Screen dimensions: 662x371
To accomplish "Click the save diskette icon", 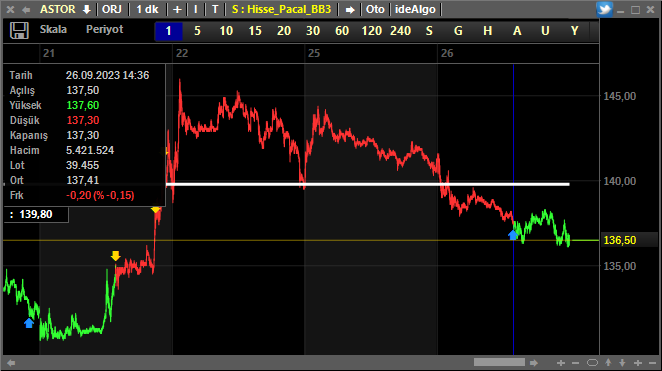I will point(19,30).
